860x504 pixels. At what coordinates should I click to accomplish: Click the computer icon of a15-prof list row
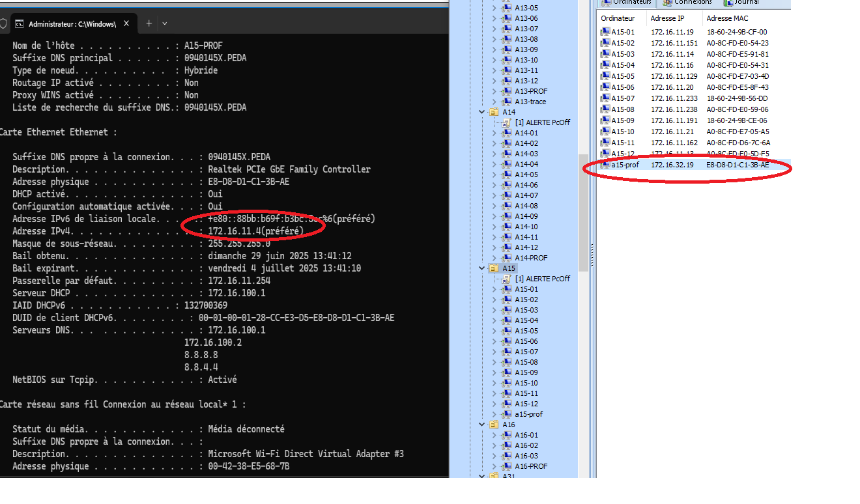(x=605, y=165)
